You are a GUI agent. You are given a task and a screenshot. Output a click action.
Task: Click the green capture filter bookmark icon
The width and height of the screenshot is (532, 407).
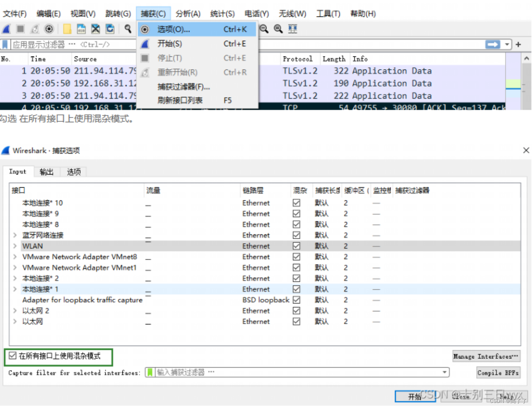tap(150, 372)
